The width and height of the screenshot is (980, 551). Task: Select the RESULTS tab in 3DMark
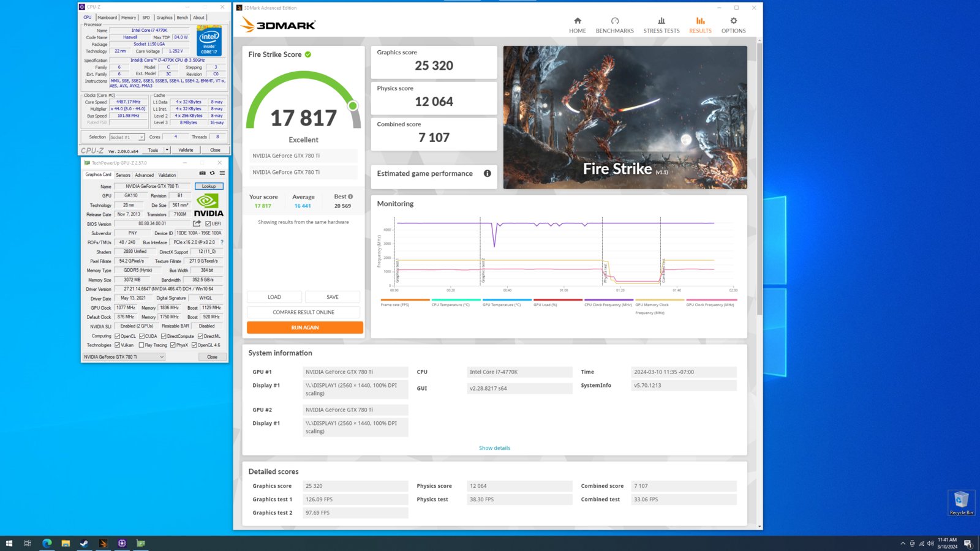tap(700, 25)
